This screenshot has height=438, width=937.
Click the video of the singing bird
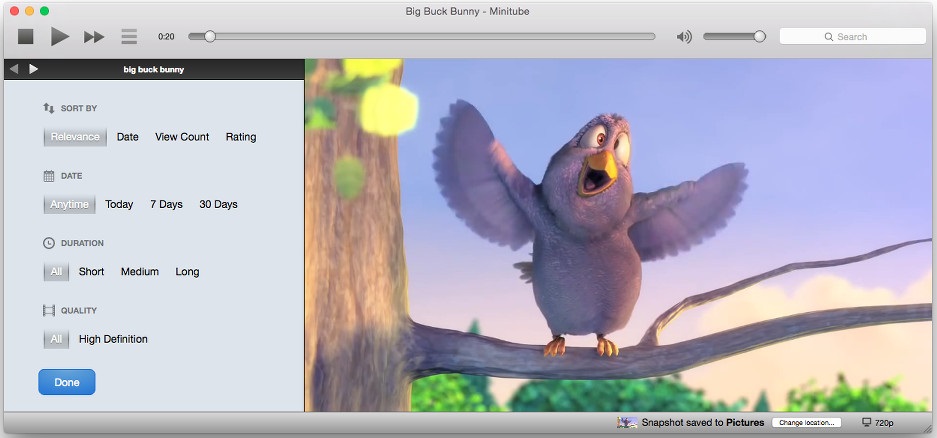[x=620, y=235]
